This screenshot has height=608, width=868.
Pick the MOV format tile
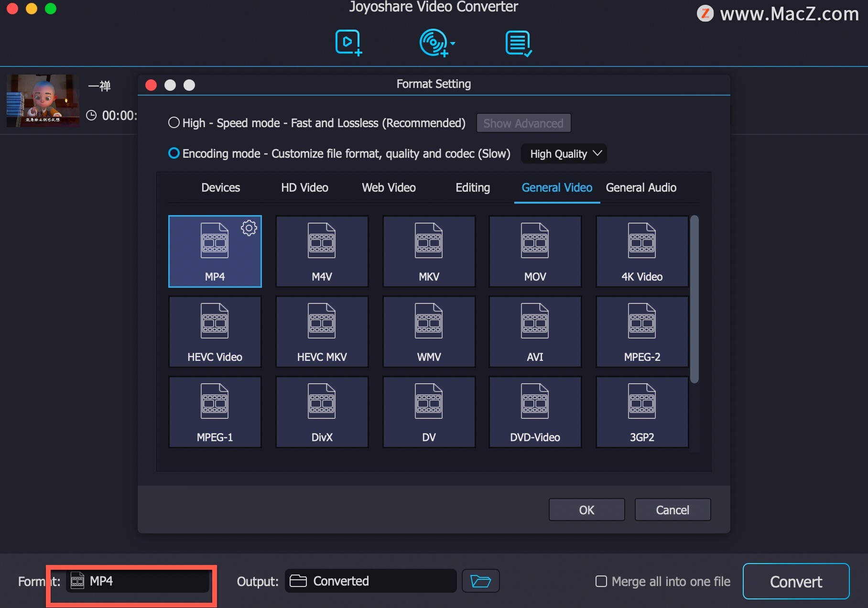click(x=535, y=251)
